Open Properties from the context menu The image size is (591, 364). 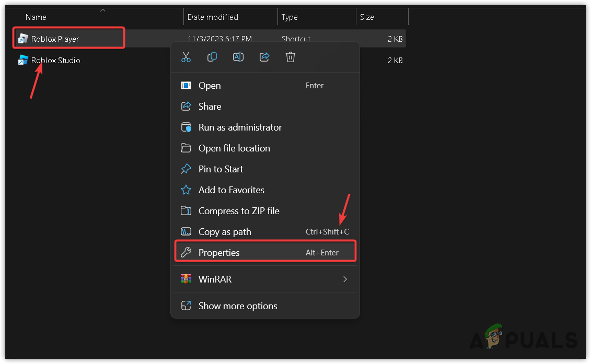pyautogui.click(x=265, y=252)
